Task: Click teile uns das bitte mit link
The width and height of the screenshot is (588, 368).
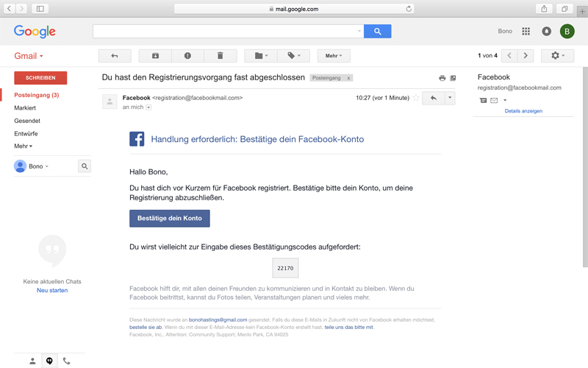Action: pyautogui.click(x=348, y=327)
